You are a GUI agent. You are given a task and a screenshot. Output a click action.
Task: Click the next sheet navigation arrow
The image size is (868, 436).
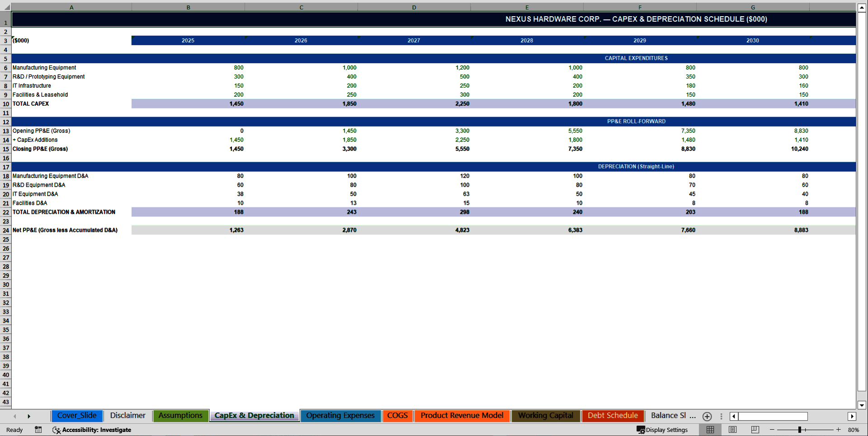coord(29,416)
